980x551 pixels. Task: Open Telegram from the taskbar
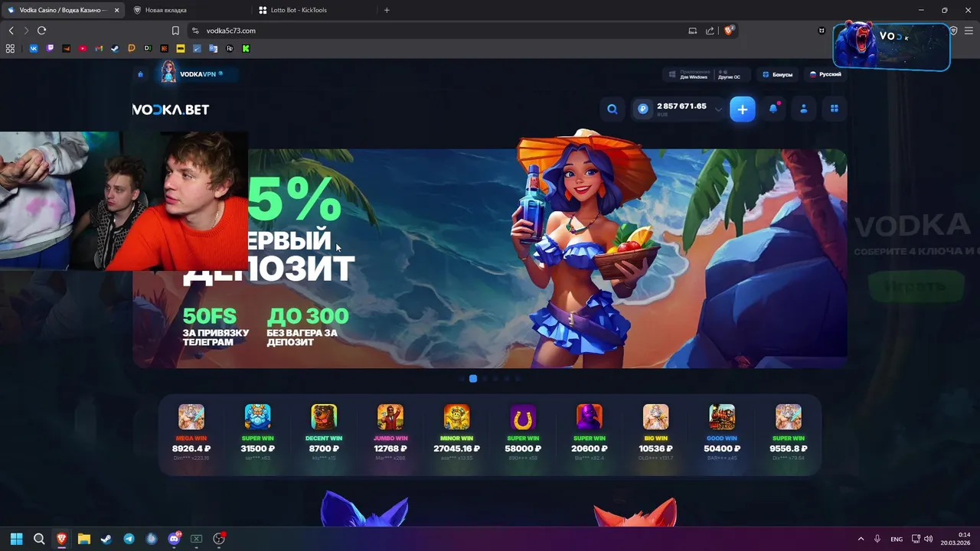click(129, 539)
